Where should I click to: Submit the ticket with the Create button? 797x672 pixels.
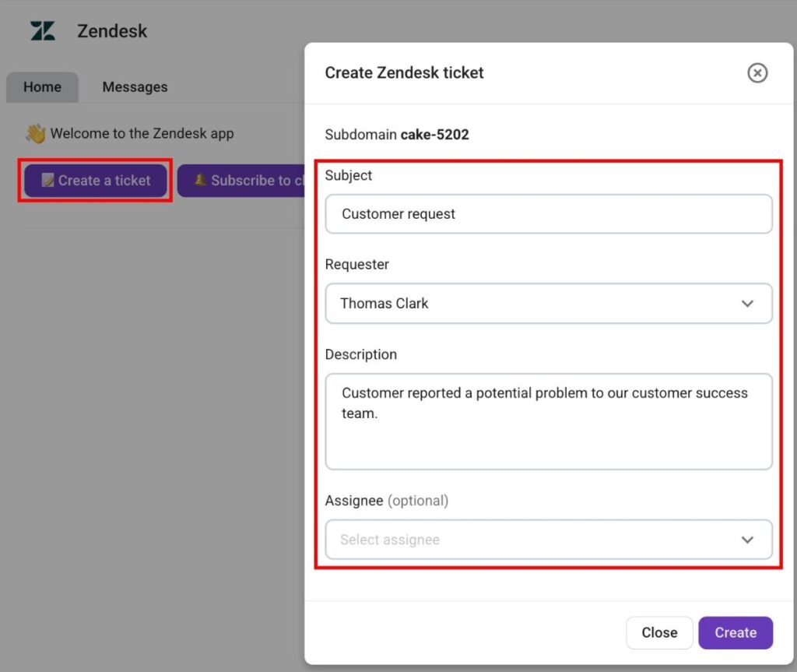tap(735, 632)
